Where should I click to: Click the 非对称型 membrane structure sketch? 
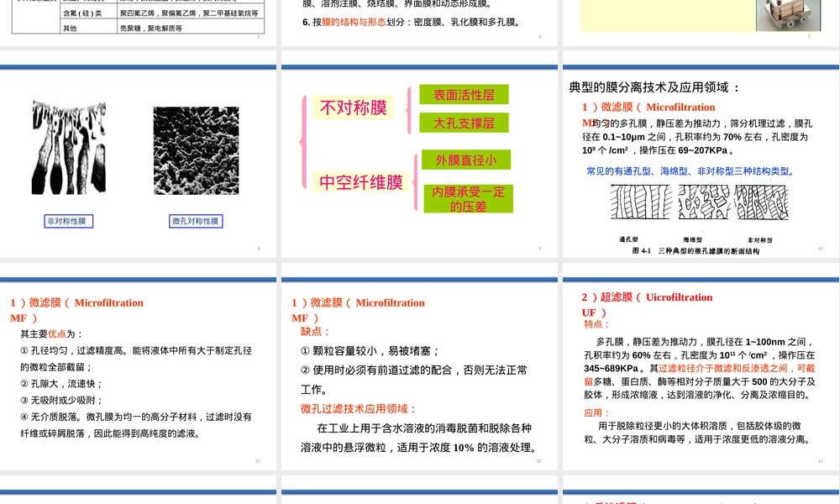tap(761, 202)
